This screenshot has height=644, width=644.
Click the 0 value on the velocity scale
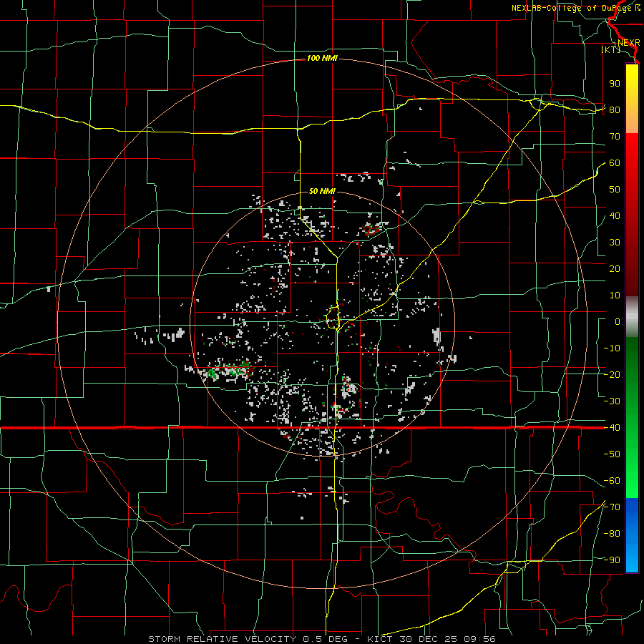tap(618, 321)
